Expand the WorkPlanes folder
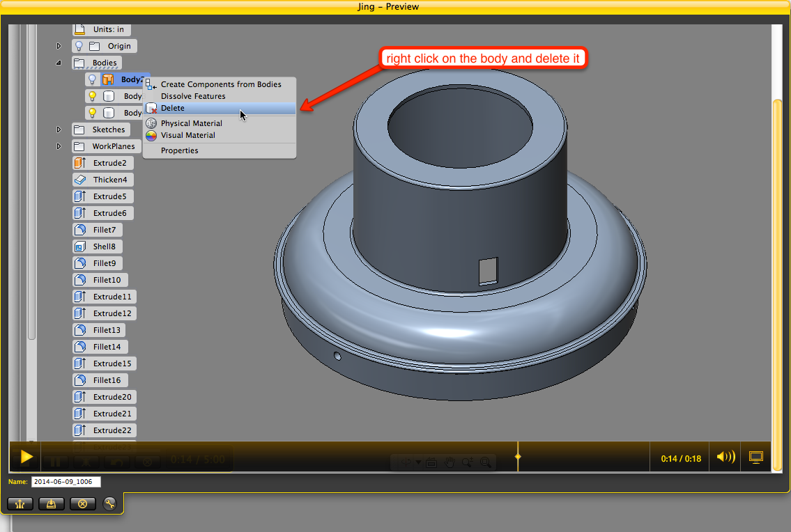The image size is (791, 532). (x=59, y=146)
